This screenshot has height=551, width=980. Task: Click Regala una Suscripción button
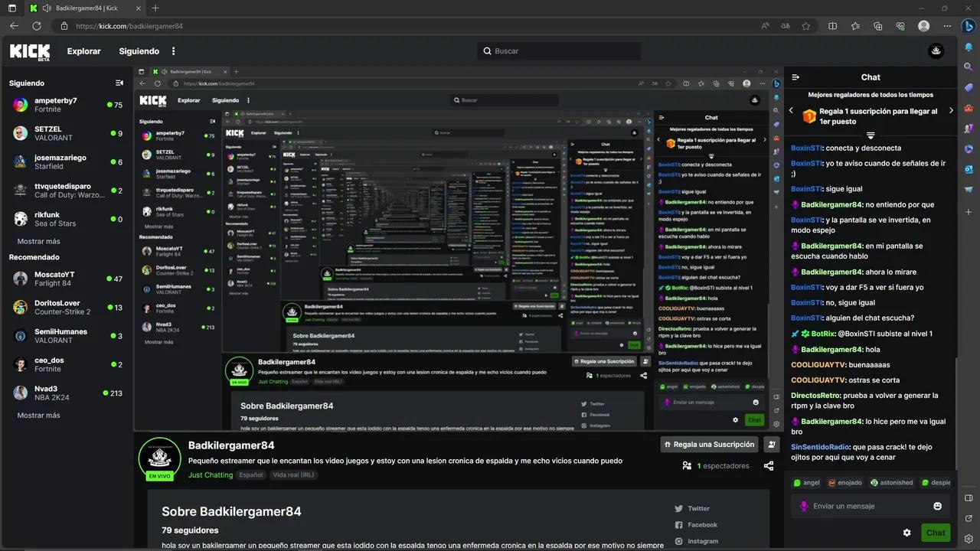pyautogui.click(x=710, y=444)
